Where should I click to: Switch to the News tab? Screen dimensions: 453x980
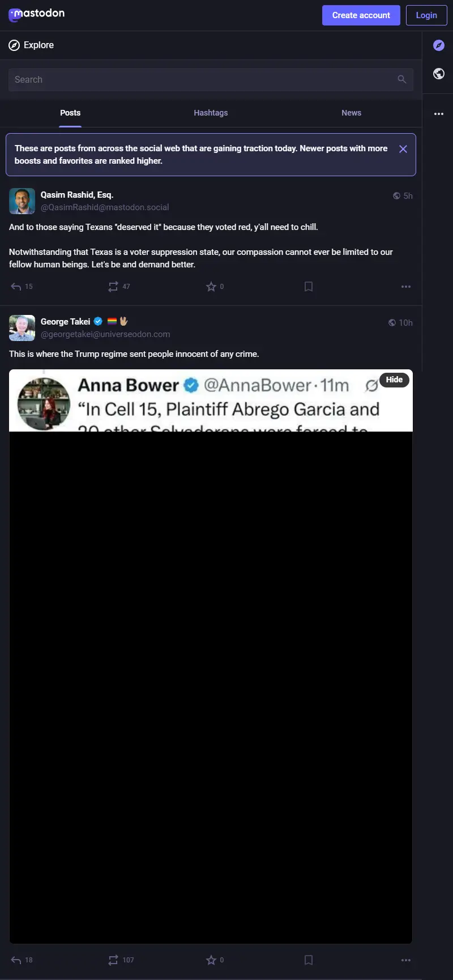(351, 113)
